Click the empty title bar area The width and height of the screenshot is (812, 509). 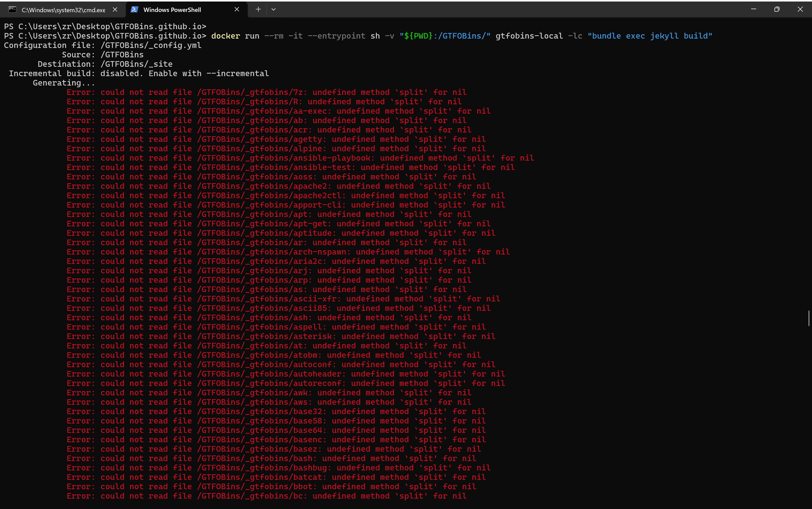point(505,9)
